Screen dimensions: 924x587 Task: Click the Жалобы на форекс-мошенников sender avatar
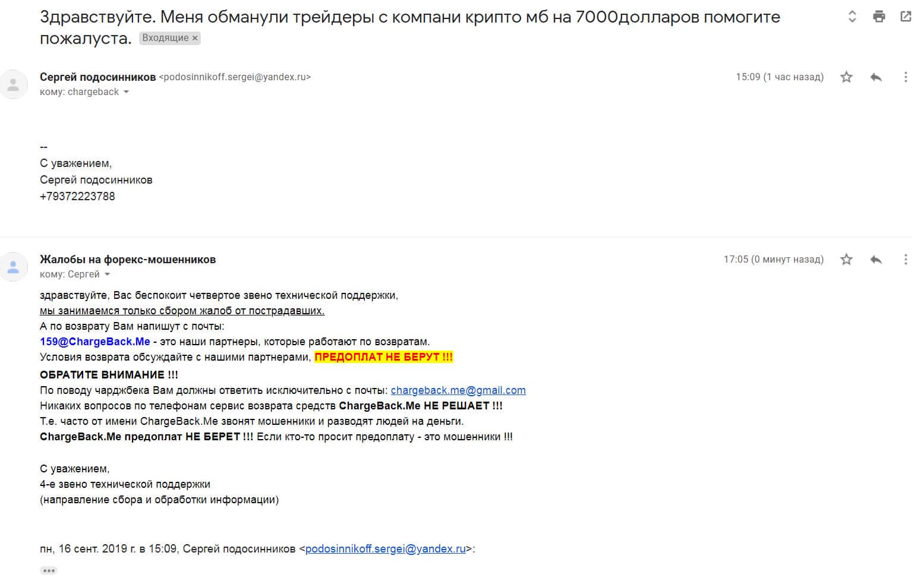[x=13, y=266]
